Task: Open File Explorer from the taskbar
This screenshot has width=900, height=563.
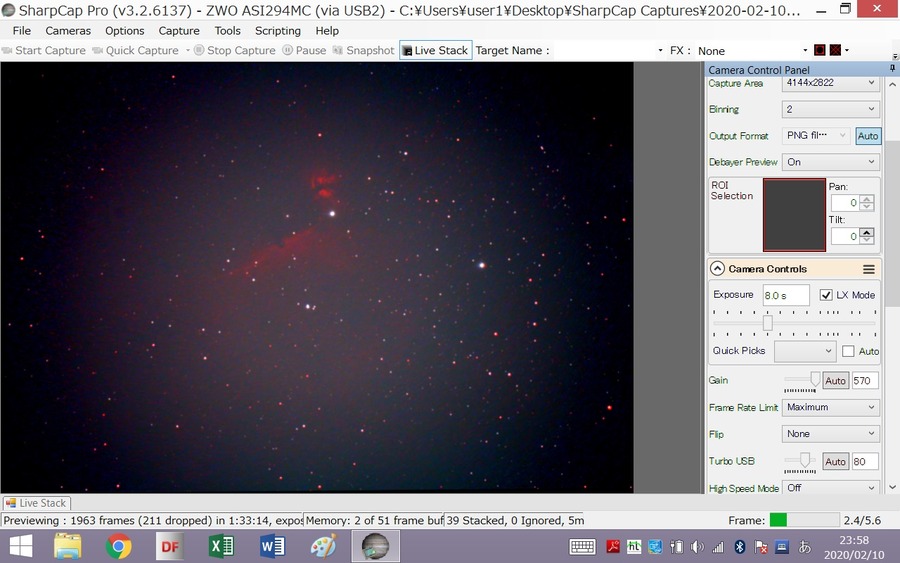Action: click(68, 546)
